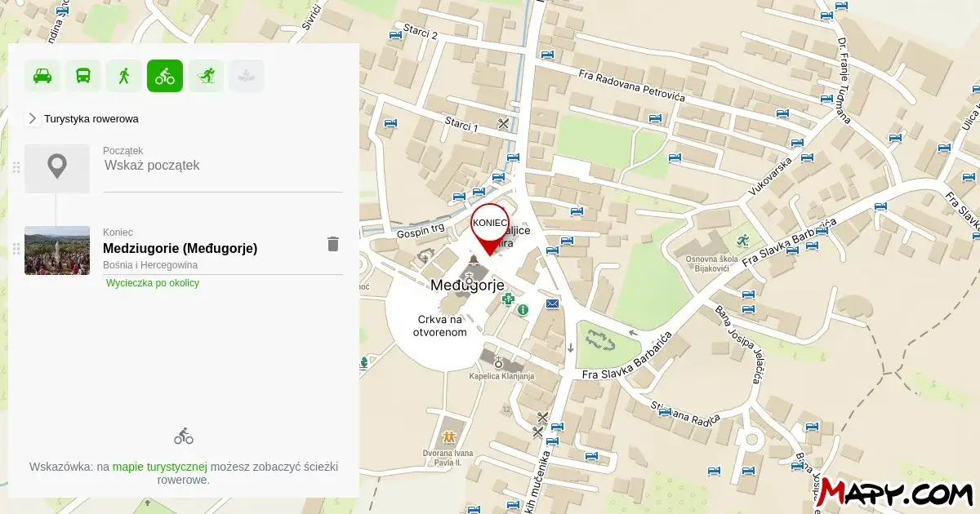The image size is (980, 514).
Task: Click the start location pin placeholder
Action: [x=57, y=168]
